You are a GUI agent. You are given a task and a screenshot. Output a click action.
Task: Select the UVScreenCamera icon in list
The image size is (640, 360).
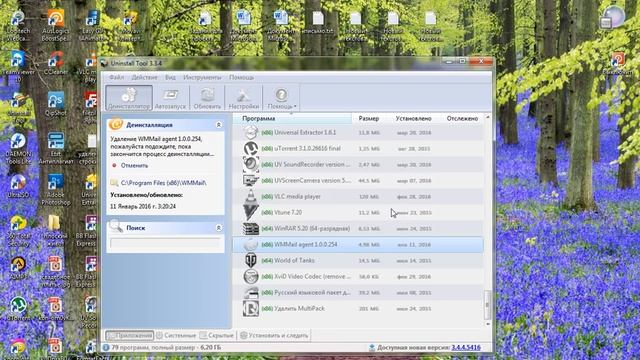[x=251, y=180]
